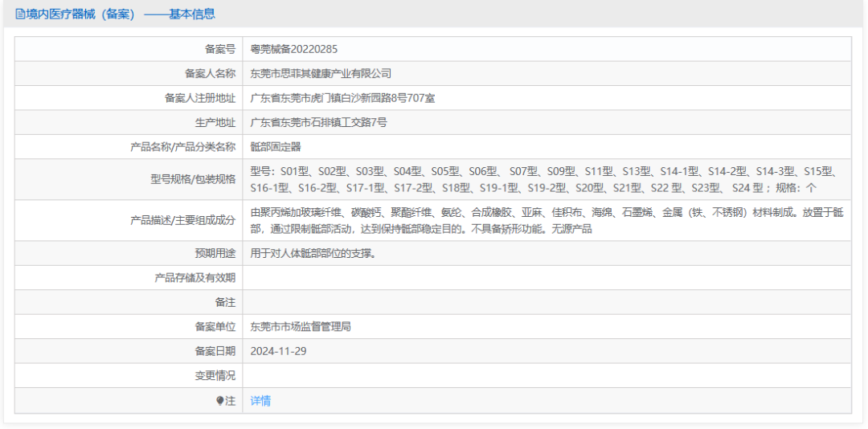Click the 变更情况 label
This screenshot has height=429, width=868.
(215, 376)
